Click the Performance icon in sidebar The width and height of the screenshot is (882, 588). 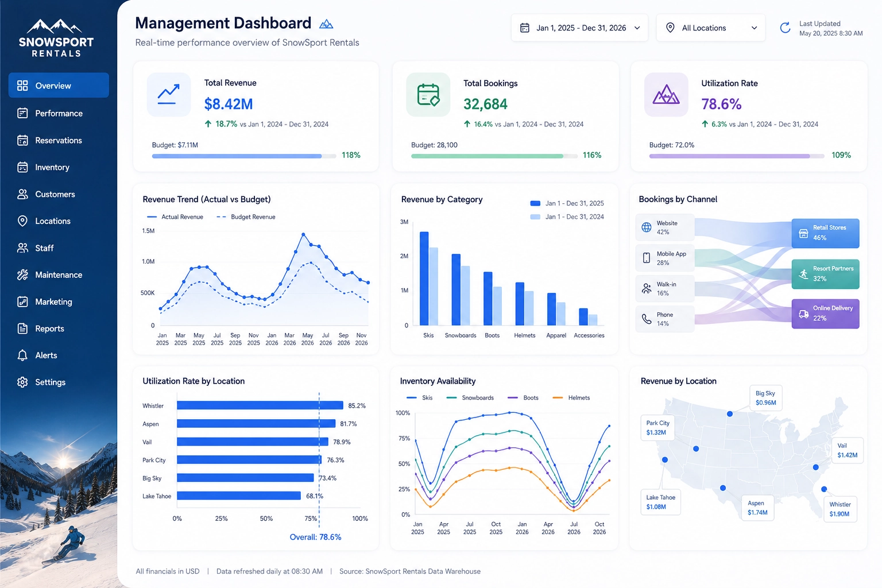click(x=22, y=113)
